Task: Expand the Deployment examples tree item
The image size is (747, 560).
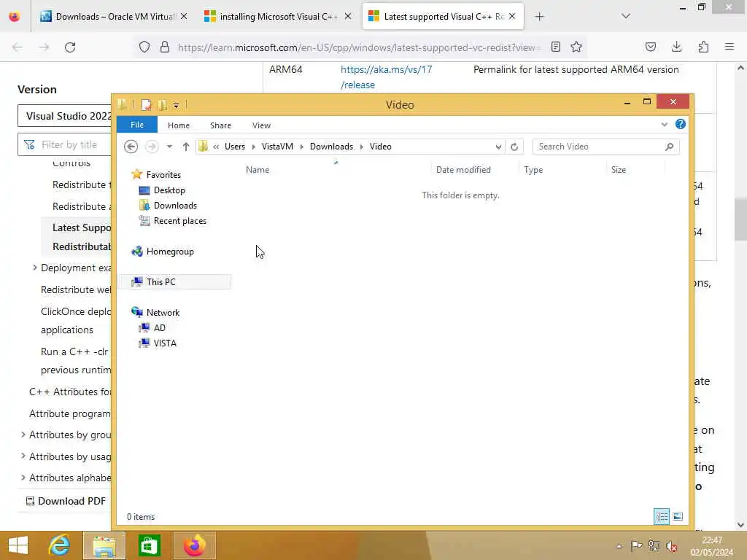Action: [x=35, y=268]
